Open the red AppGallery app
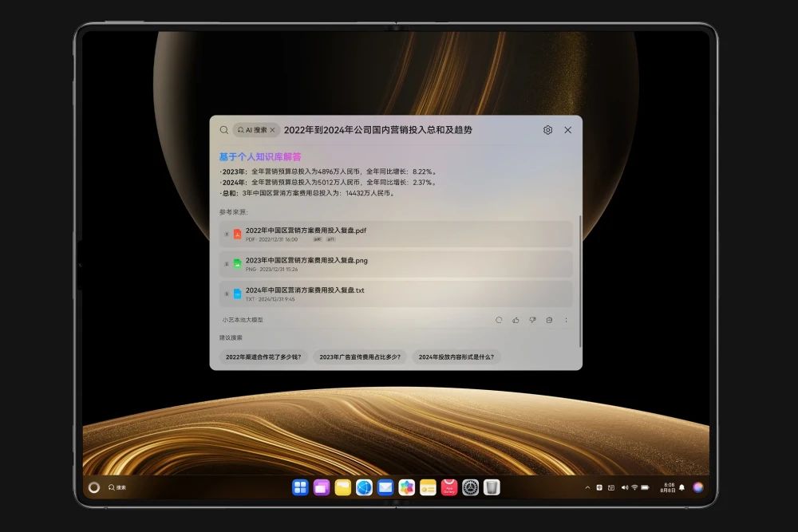This screenshot has width=798, height=532. [448, 488]
